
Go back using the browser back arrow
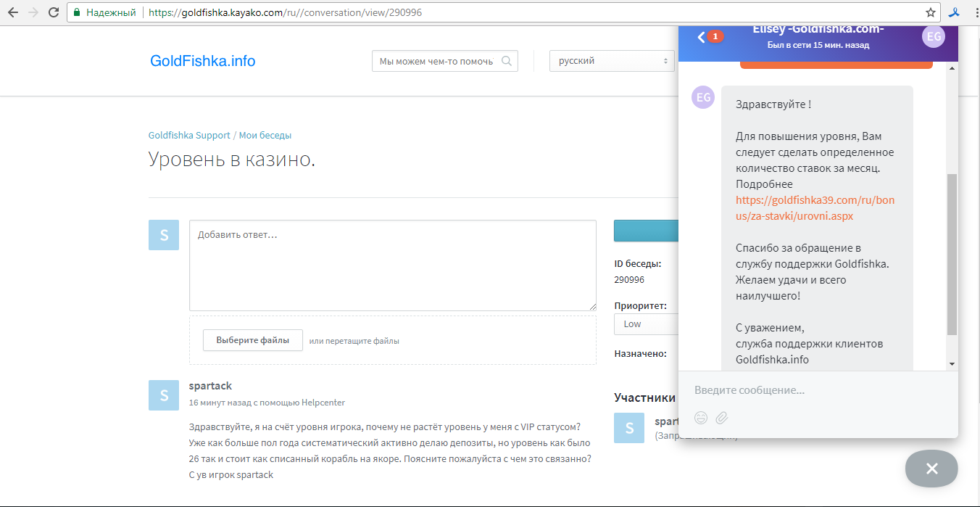pos(12,12)
